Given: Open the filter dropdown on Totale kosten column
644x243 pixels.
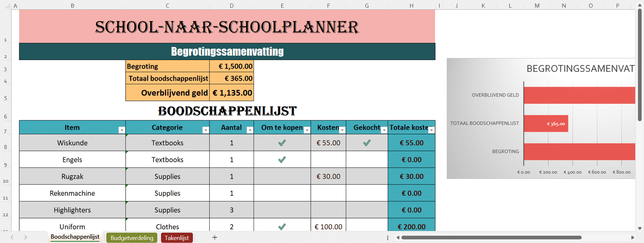Looking at the screenshot, I should point(431,130).
